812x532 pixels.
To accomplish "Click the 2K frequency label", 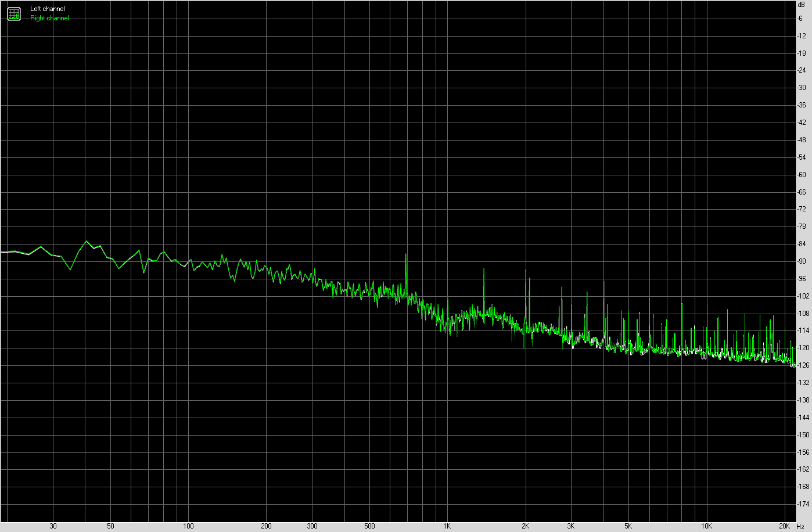I will click(x=525, y=526).
